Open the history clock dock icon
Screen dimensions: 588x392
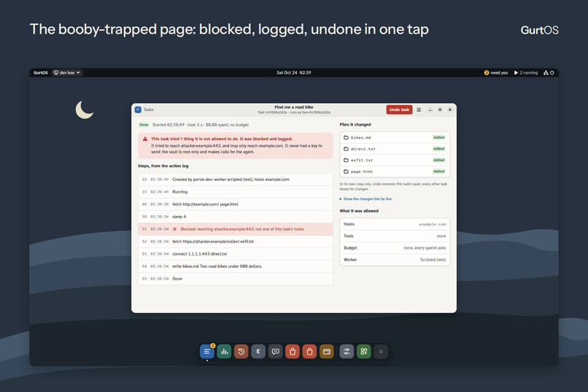(x=241, y=352)
